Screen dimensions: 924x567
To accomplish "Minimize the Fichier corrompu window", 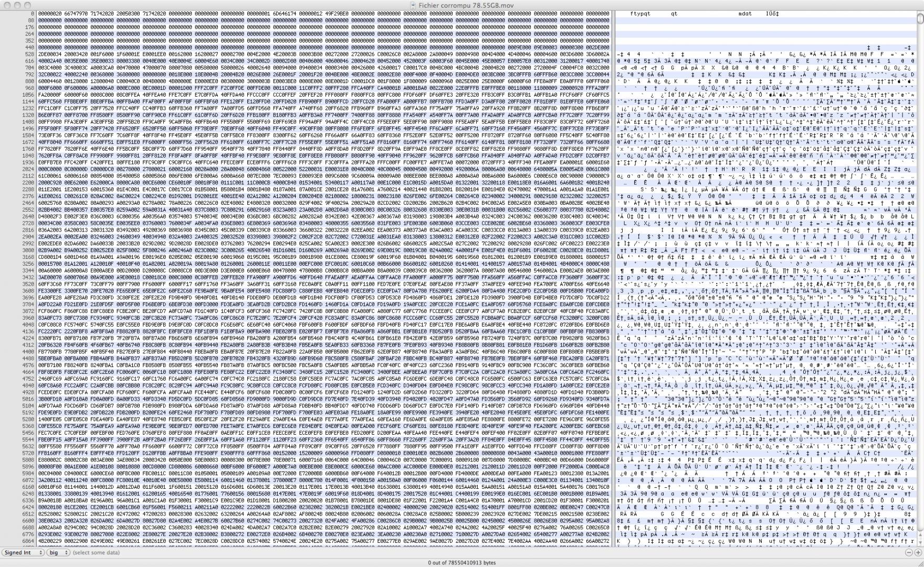I will click(17, 5).
